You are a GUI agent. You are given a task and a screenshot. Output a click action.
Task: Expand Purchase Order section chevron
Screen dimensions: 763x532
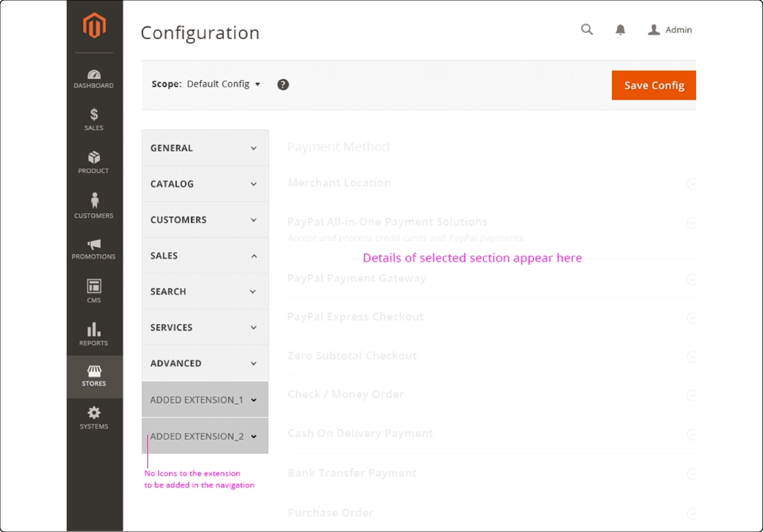pos(691,514)
